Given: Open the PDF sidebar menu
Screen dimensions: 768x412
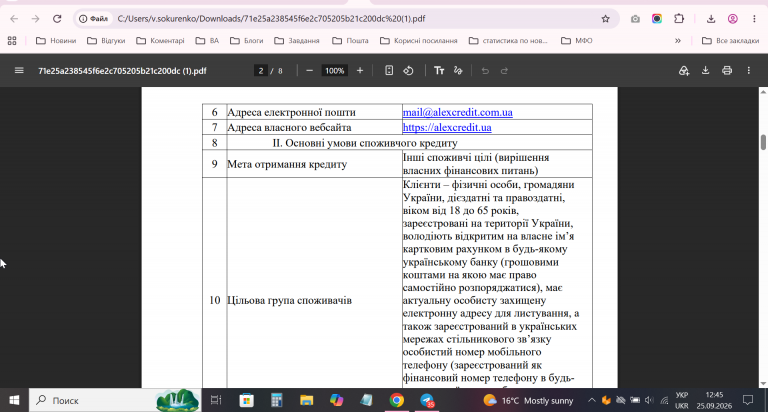Looking at the screenshot, I should (x=19, y=71).
